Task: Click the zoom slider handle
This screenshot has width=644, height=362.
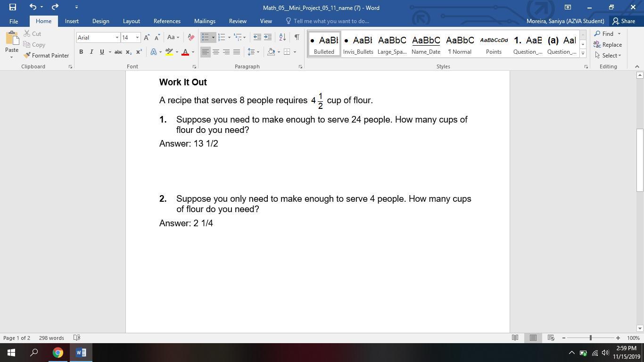Action: click(590, 338)
